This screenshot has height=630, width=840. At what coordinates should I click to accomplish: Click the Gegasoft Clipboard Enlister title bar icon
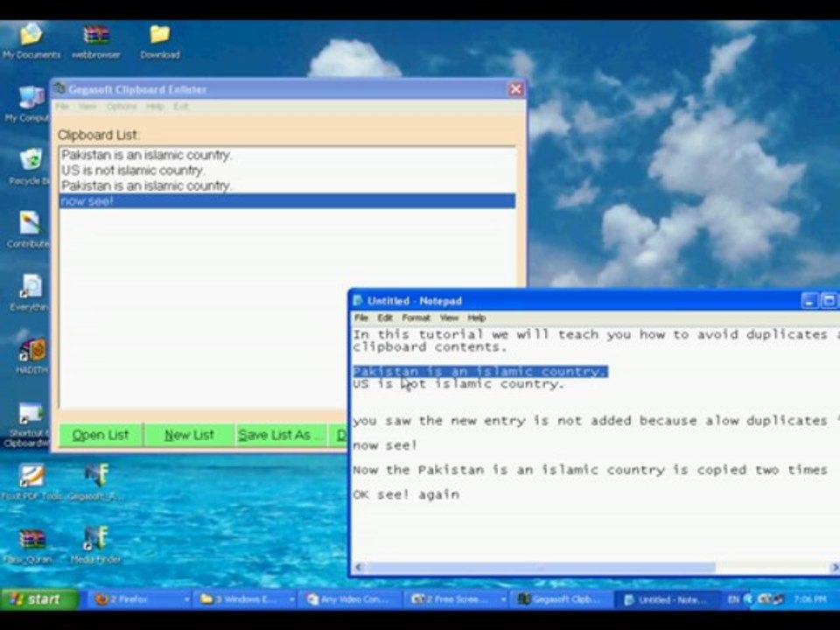point(60,89)
